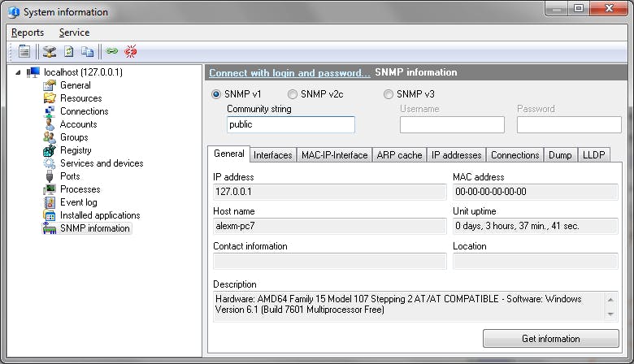Click the Community string input field
This screenshot has width=634, height=364.
(x=291, y=124)
